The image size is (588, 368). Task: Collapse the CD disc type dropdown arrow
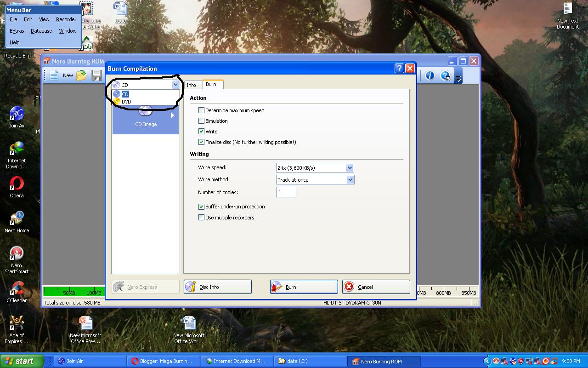tap(175, 85)
